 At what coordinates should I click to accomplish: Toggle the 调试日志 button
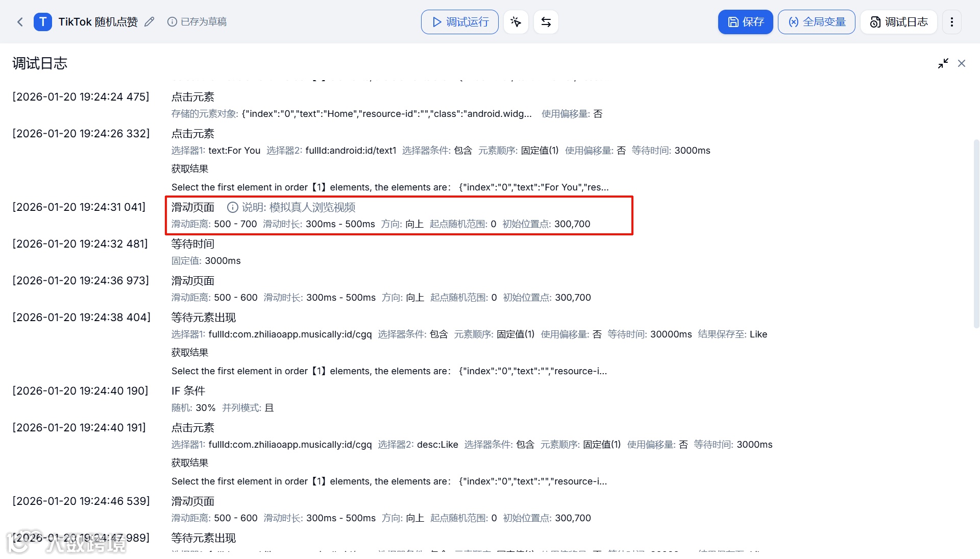[x=898, y=22]
